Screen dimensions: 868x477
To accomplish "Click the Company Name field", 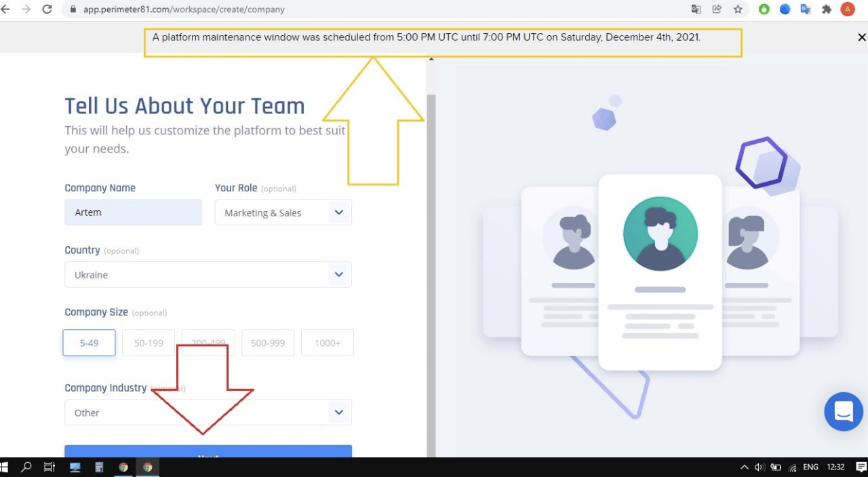I will (x=133, y=212).
